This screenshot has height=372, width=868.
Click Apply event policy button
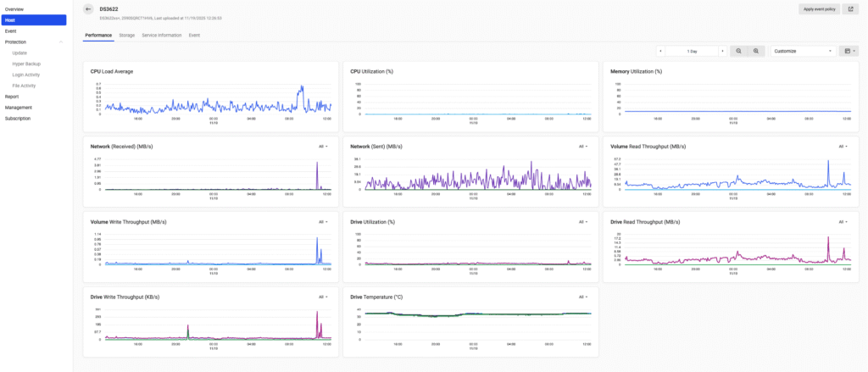point(818,8)
